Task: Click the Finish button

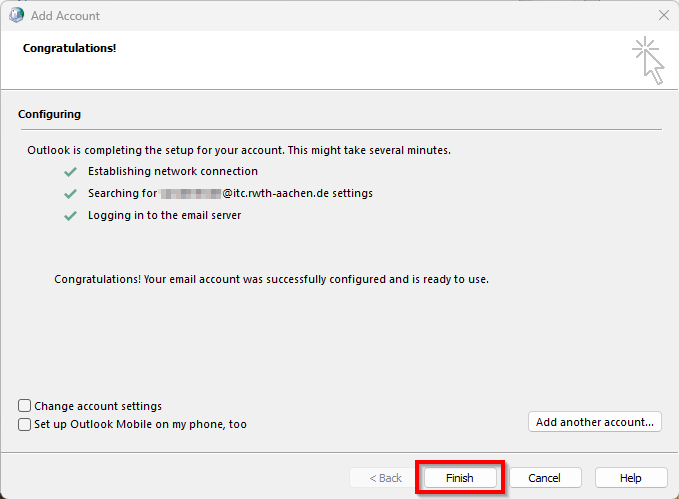Action: pos(459,478)
